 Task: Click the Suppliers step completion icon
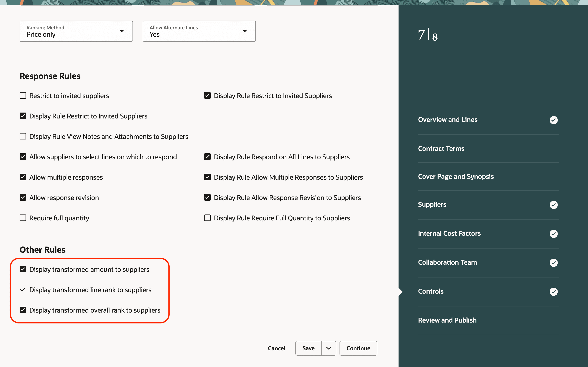coord(554,205)
